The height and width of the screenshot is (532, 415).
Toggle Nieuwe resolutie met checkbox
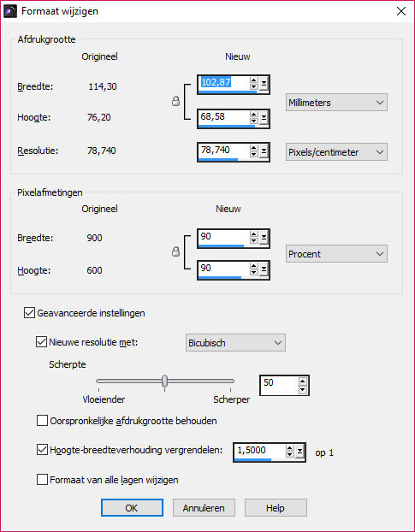pyautogui.click(x=41, y=341)
